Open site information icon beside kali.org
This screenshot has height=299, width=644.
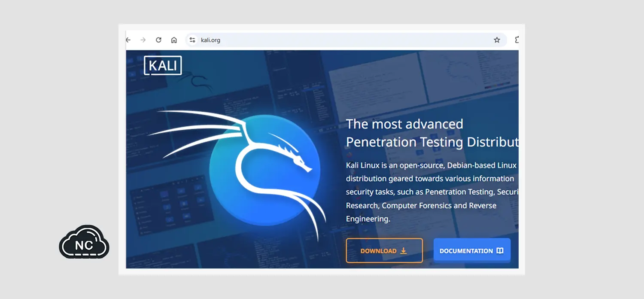point(192,40)
